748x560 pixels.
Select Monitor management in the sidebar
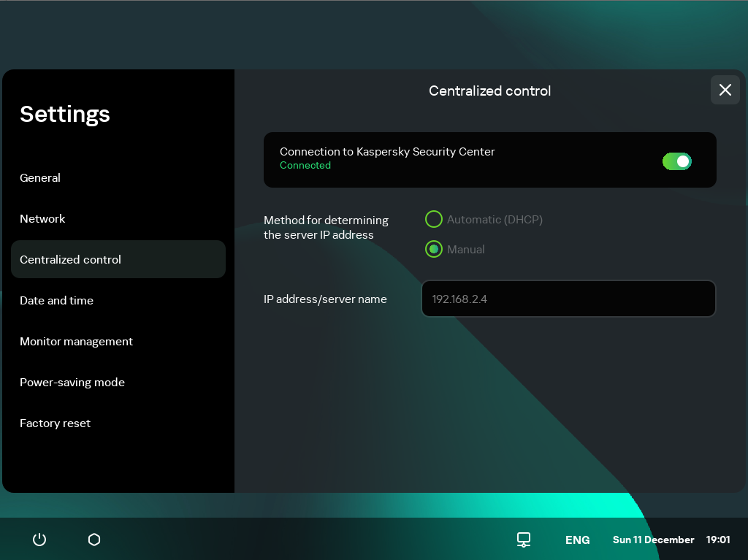pyautogui.click(x=76, y=341)
